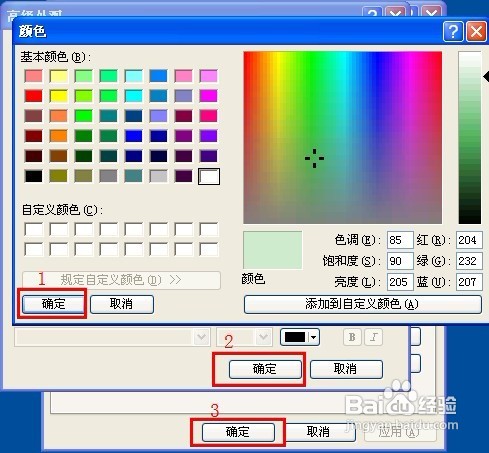
Task: Select the white basic color swatch
Action: click(209, 176)
